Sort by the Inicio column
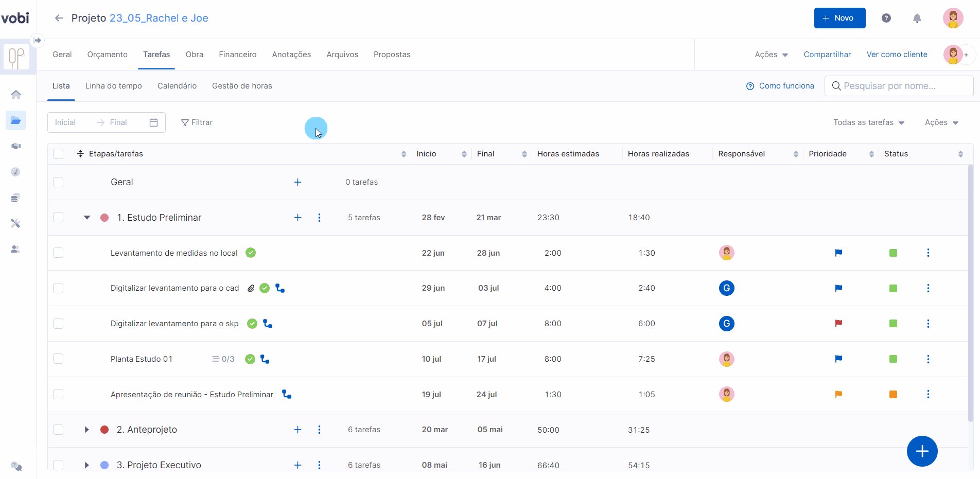Screen dimensions: 980x479 tap(464, 154)
